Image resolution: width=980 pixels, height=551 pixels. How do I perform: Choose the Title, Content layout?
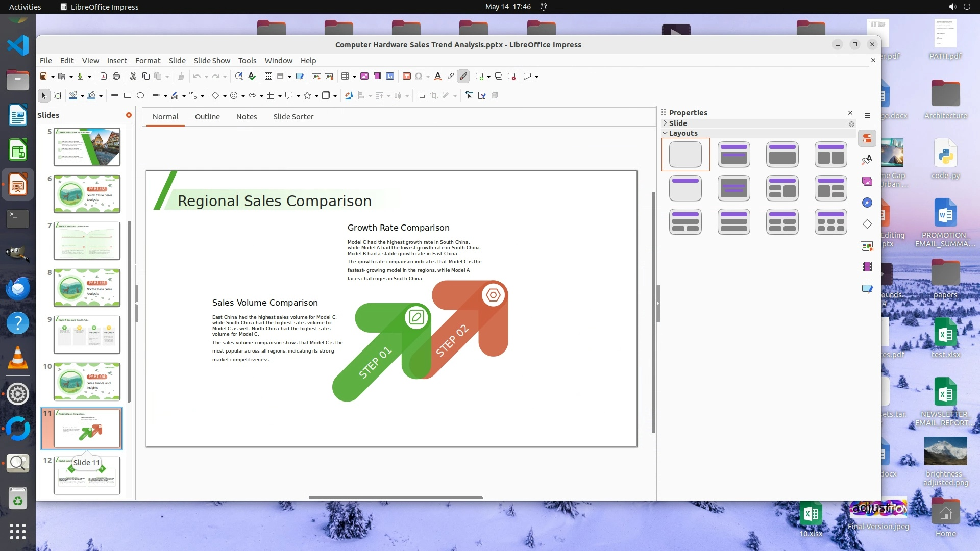pyautogui.click(x=782, y=154)
